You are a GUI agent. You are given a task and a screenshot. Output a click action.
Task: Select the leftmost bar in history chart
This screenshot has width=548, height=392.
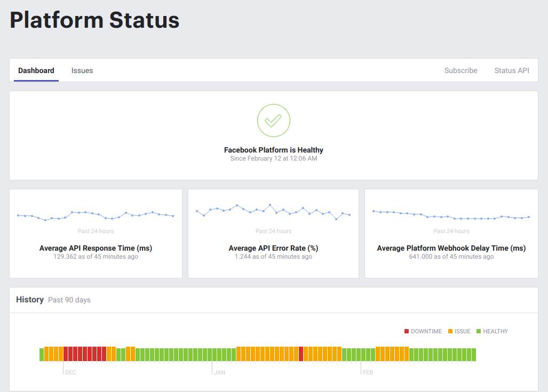[42, 354]
